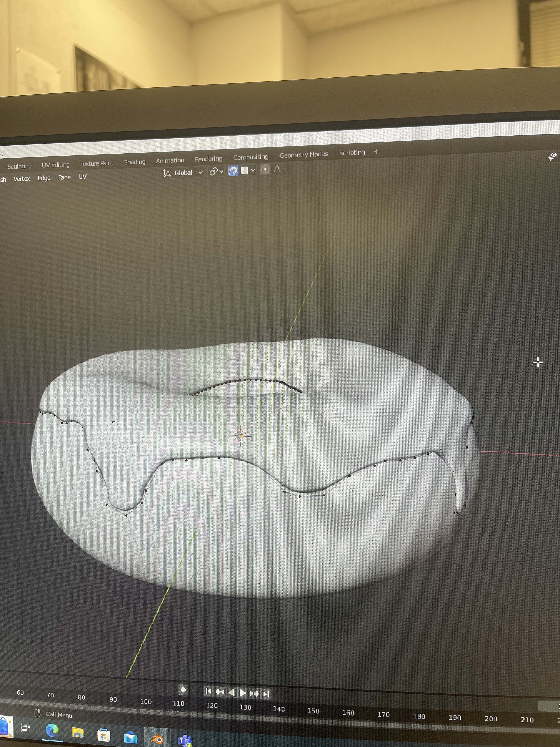Open Microsoft Teams from taskbar
This screenshot has height=747, width=560.
[185, 741]
